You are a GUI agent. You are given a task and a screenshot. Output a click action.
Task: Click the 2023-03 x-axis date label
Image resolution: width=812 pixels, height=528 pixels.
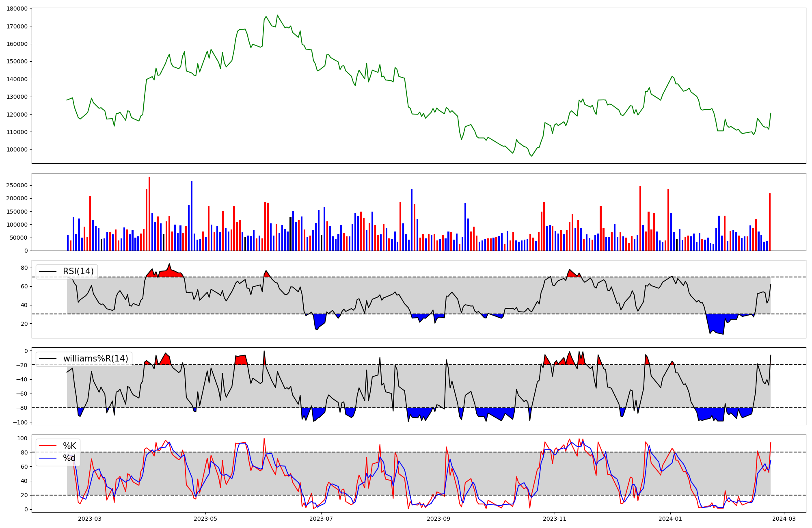pos(90,519)
